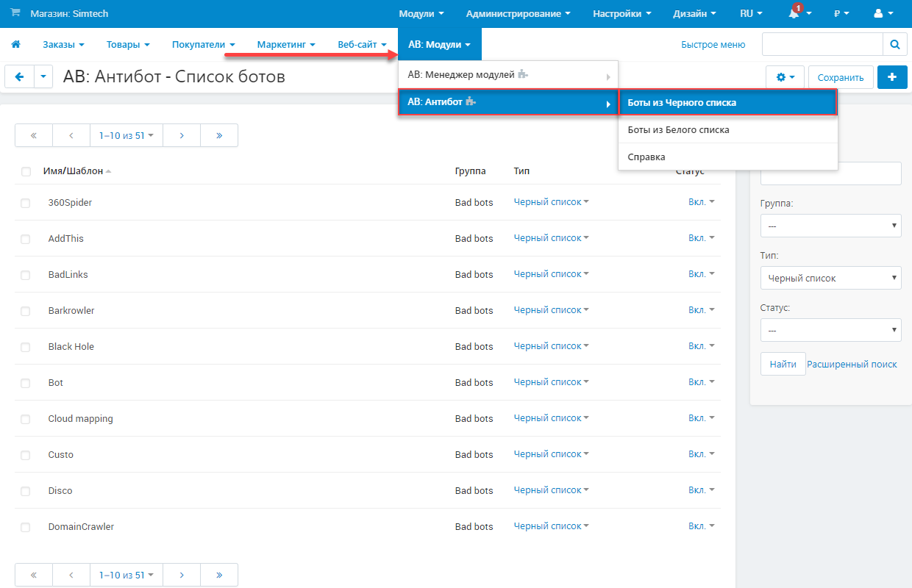Click the home icon in navigation bar
This screenshot has height=588, width=912.
click(15, 45)
